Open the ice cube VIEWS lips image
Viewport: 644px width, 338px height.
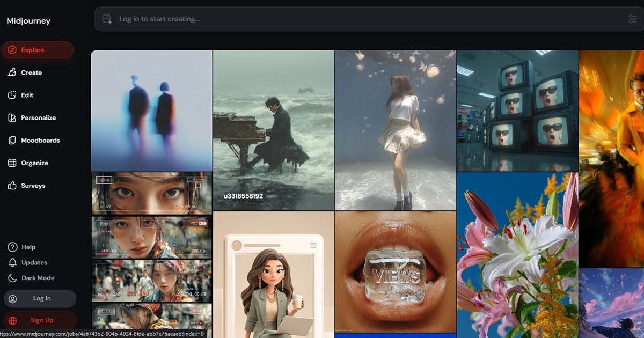point(396,271)
